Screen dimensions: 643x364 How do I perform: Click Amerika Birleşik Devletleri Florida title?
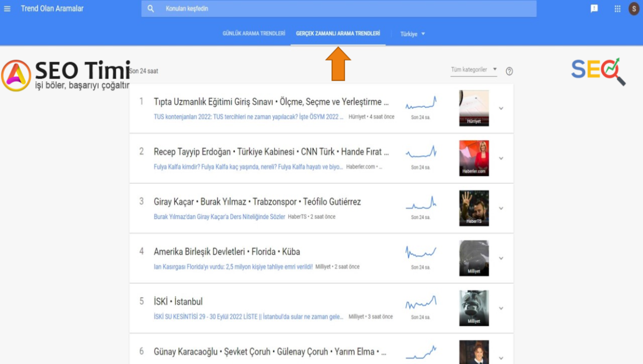point(227,252)
